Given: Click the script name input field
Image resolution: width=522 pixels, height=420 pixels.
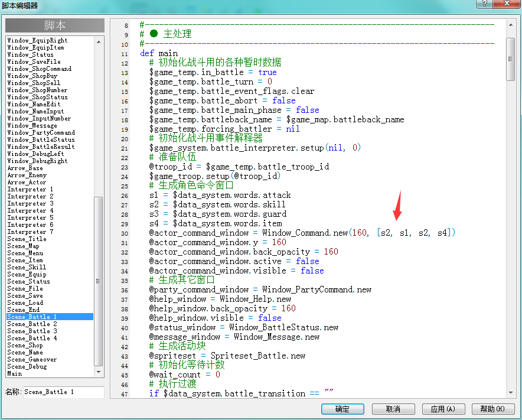Looking at the screenshot, I should pos(64,392).
